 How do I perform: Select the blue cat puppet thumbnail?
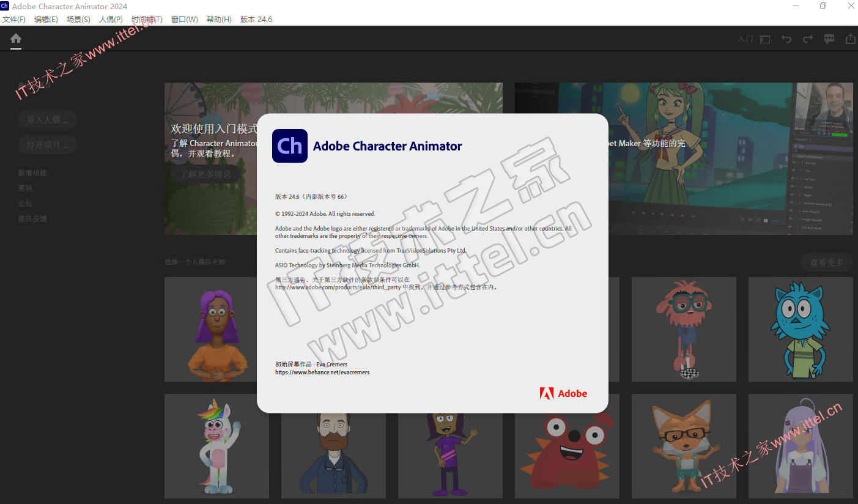point(801,329)
